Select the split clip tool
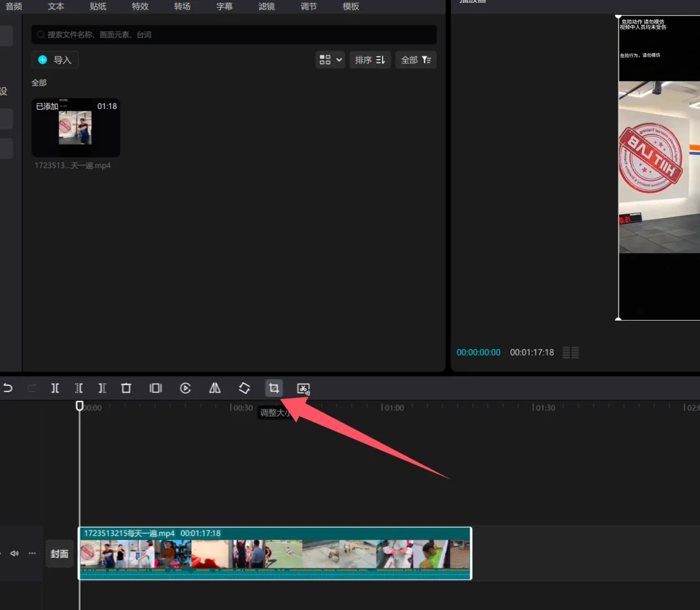The width and height of the screenshot is (700, 610). (x=55, y=388)
